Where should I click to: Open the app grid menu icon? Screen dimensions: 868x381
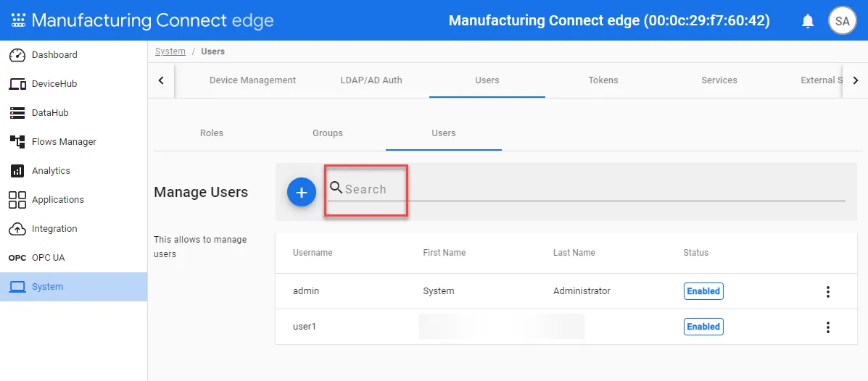point(18,21)
